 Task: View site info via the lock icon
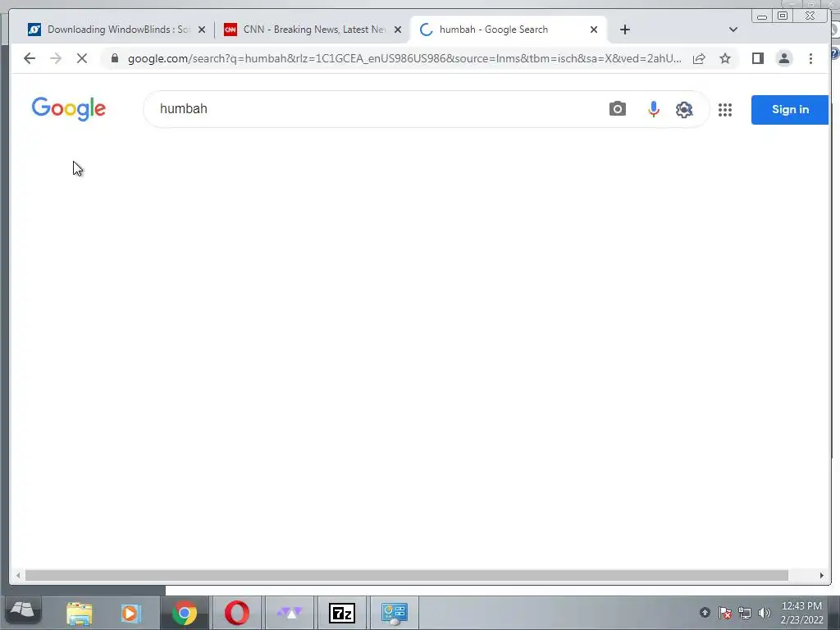click(x=114, y=58)
